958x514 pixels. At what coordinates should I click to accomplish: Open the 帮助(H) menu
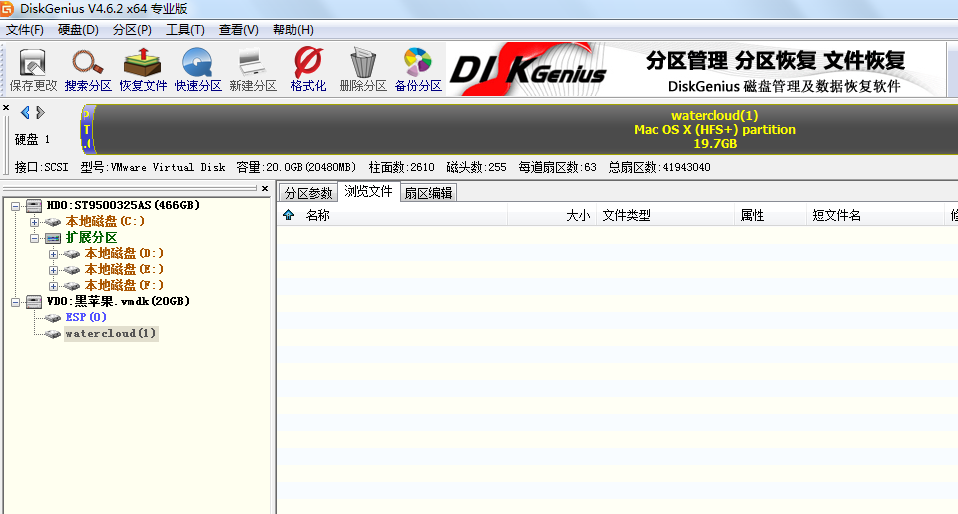[293, 30]
